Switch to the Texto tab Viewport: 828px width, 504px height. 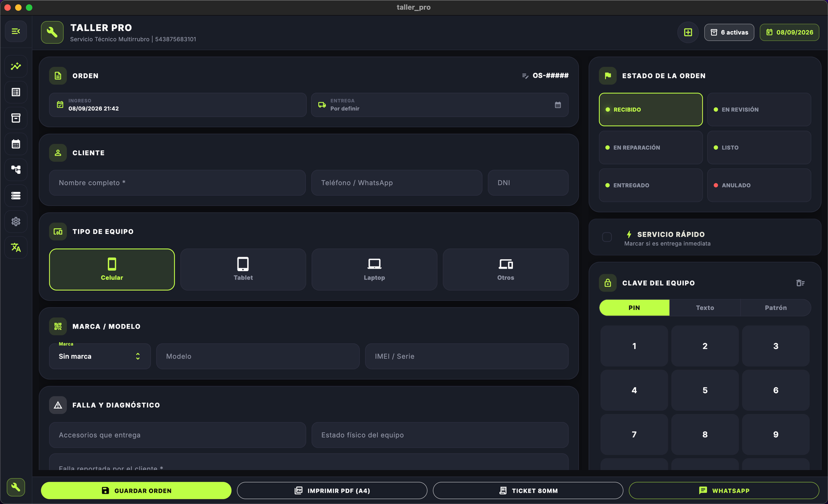tap(705, 308)
